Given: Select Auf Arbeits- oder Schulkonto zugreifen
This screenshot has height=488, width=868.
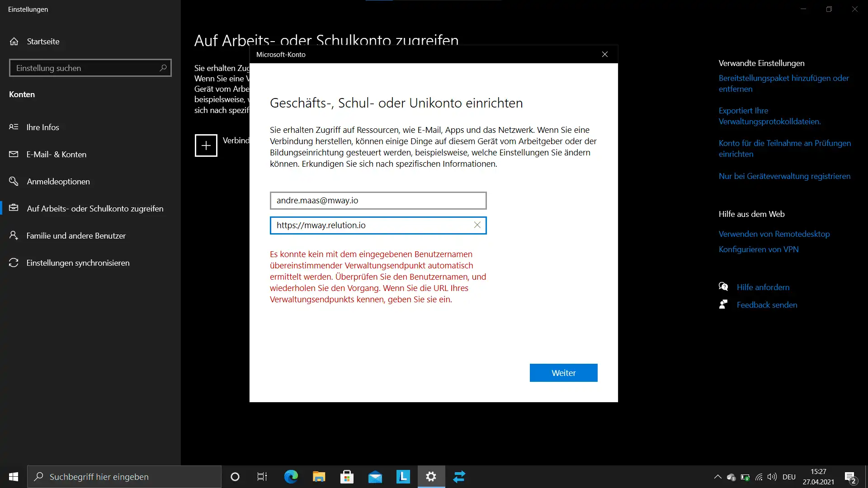Looking at the screenshot, I should coord(90,209).
